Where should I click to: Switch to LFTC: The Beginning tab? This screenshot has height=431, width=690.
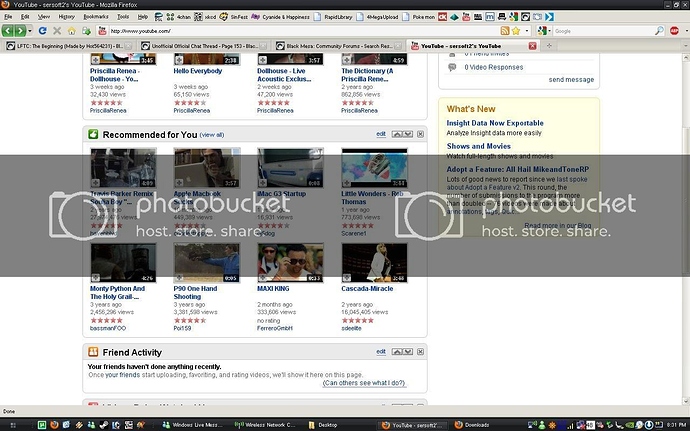tap(68, 46)
